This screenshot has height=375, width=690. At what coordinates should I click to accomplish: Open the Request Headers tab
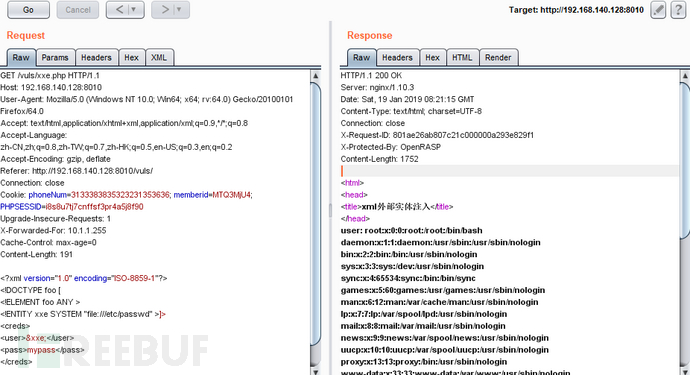coord(96,58)
